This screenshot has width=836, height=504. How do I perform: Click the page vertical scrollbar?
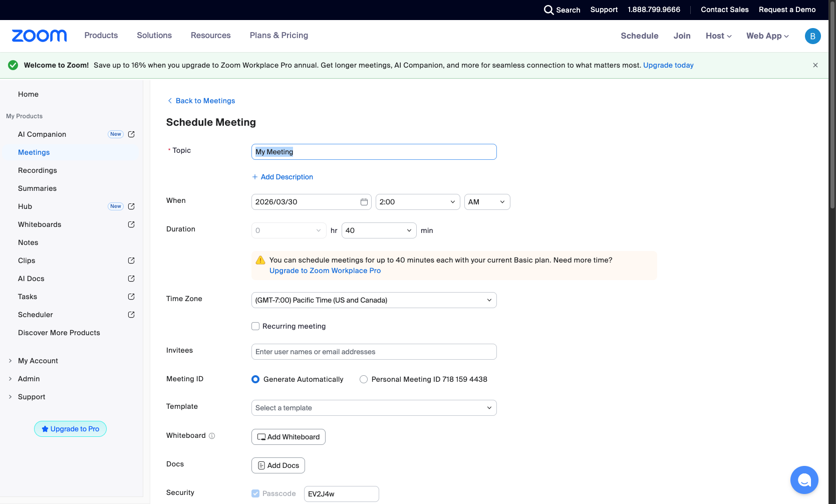pyautogui.click(x=832, y=105)
